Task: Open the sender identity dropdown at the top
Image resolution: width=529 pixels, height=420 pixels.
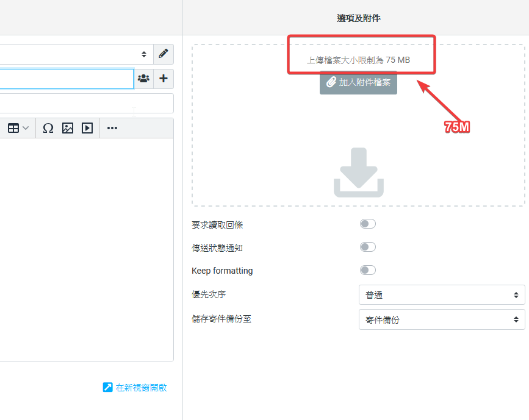Action: [x=73, y=54]
